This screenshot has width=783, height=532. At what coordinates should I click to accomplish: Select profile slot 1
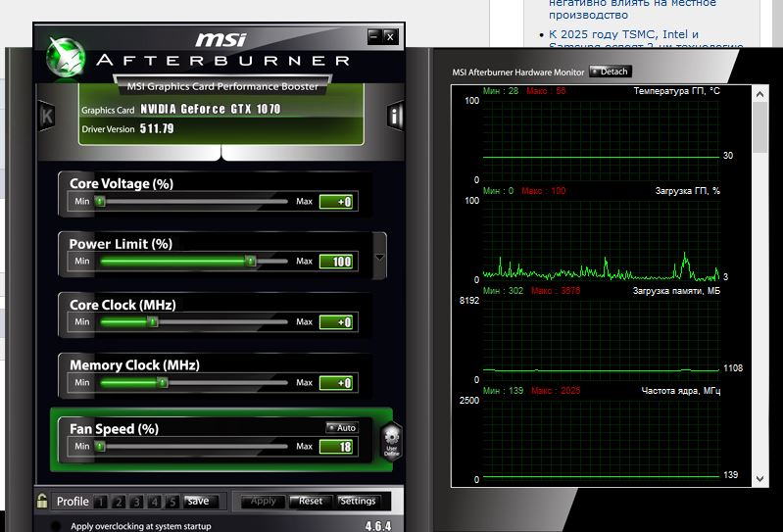(x=100, y=502)
